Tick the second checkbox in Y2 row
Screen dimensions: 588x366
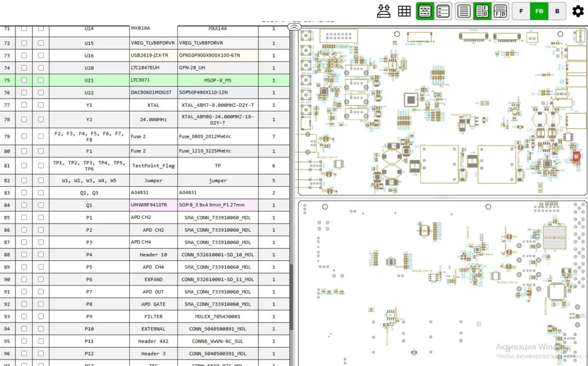41,120
